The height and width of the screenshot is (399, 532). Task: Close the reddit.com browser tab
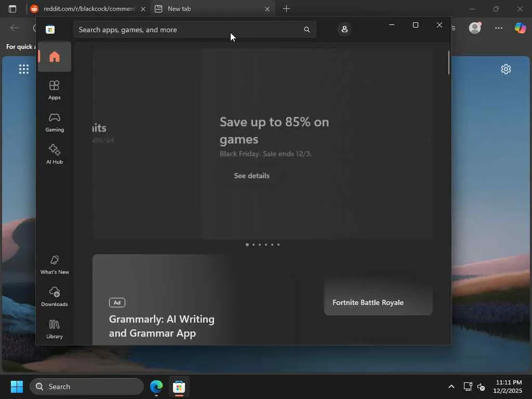(x=143, y=9)
